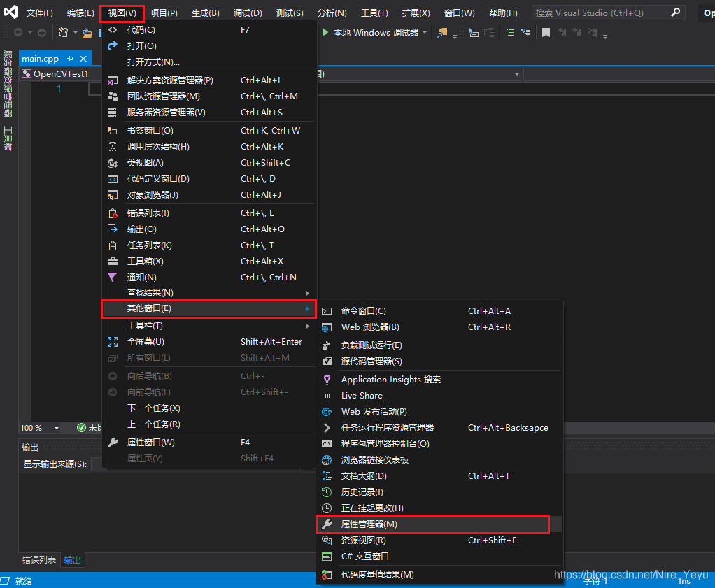The height and width of the screenshot is (588, 715).
Task: Select Open With (打开方式) menu item
Action: 208,62
